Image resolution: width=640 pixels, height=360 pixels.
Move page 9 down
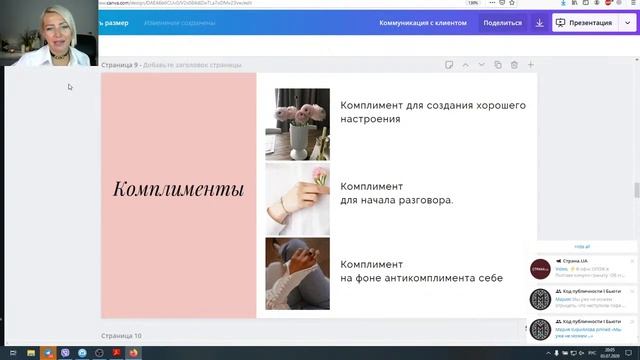pyautogui.click(x=482, y=65)
